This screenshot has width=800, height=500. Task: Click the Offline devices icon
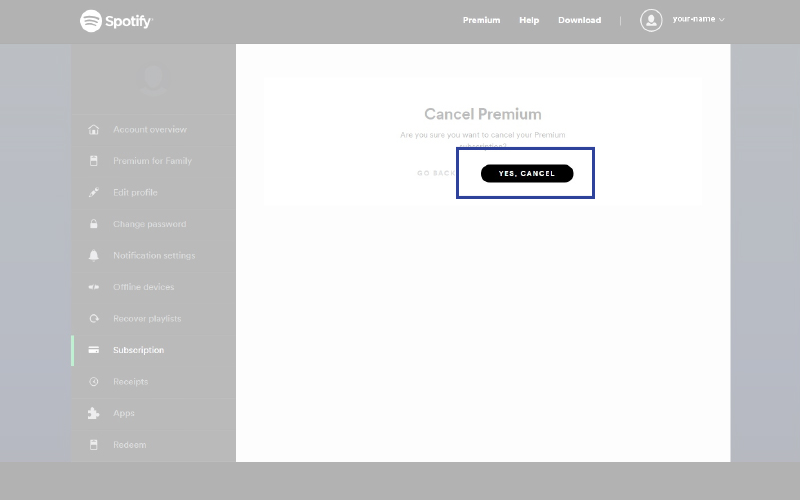[x=93, y=287]
